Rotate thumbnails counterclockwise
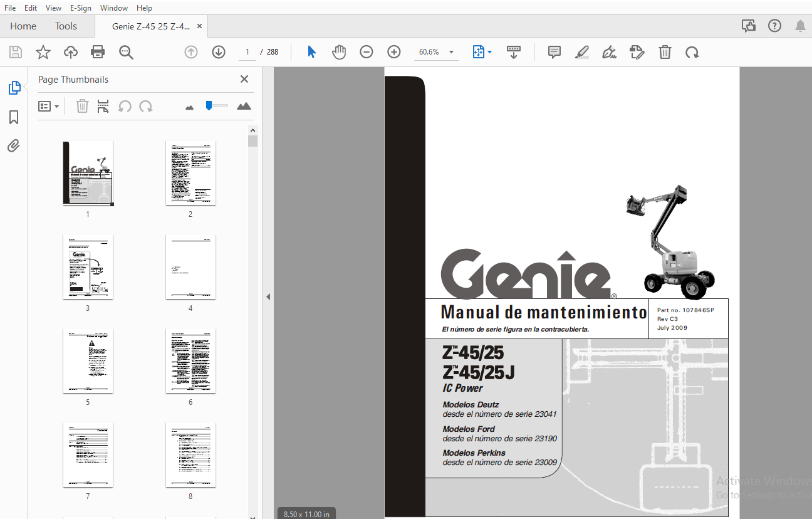 [125, 106]
